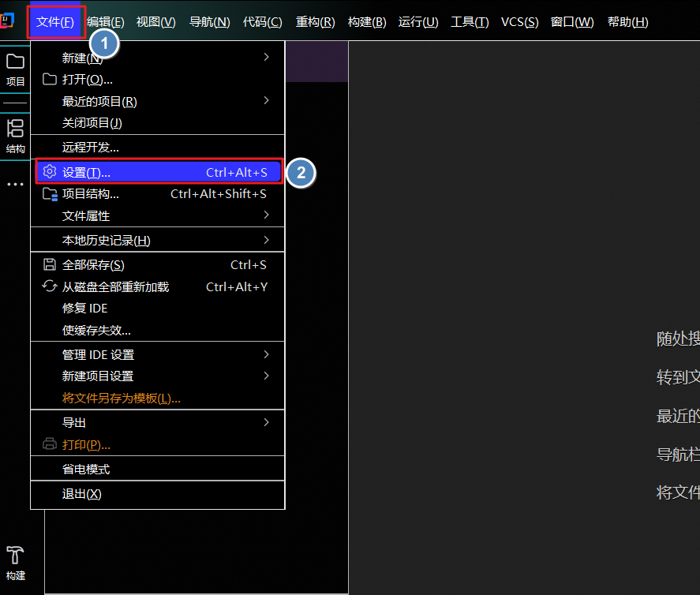The width and height of the screenshot is (700, 595).
Task: Expand the 新建项目设置 submenu arrow
Action: pyautogui.click(x=267, y=376)
